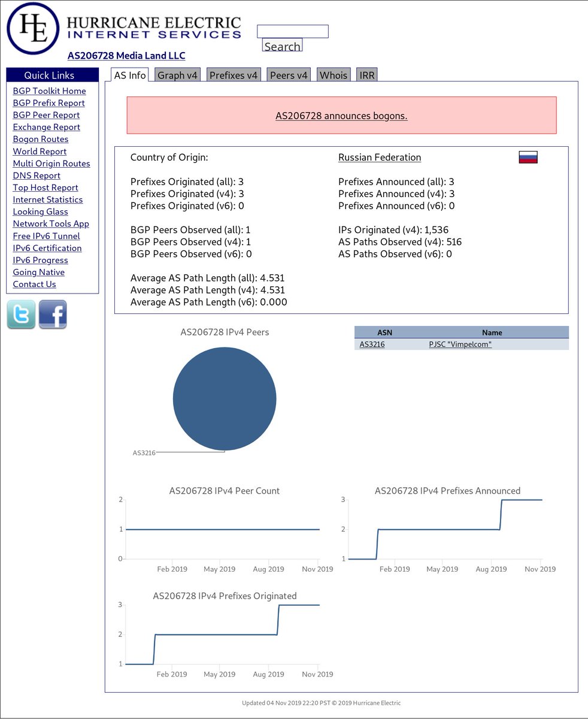Open the Twitter icon link

[x=22, y=315]
